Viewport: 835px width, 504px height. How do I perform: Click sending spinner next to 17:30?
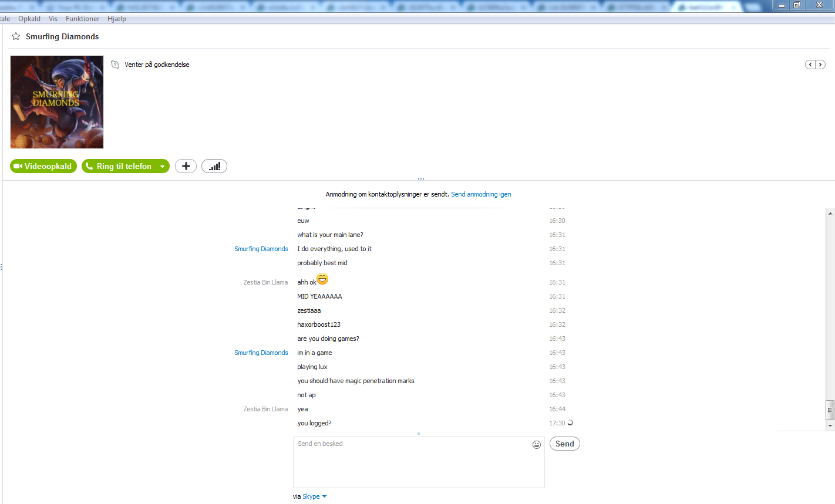click(570, 422)
